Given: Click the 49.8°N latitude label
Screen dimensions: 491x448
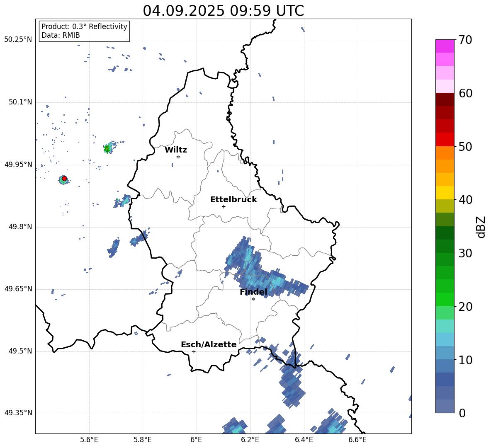Looking at the screenshot, I should coord(20,227).
